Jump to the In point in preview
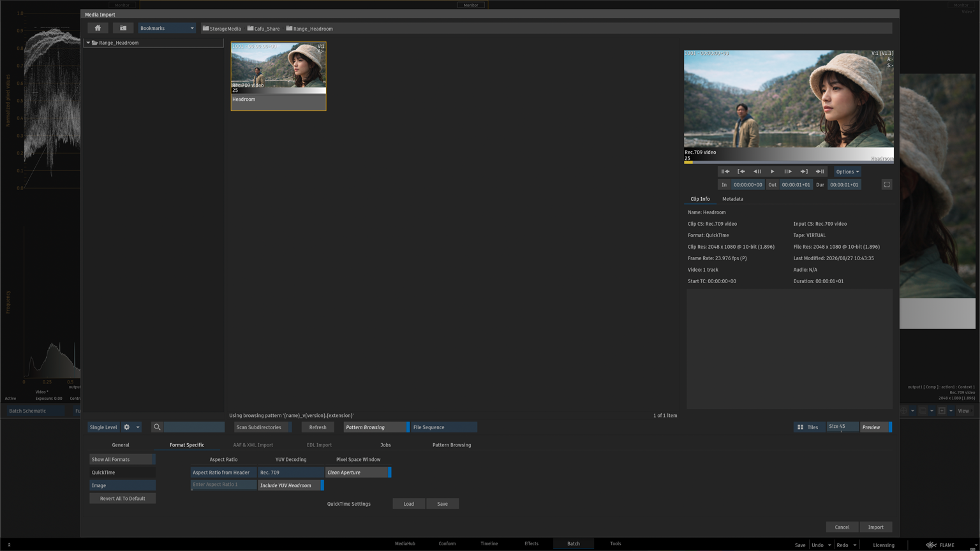 coord(741,172)
